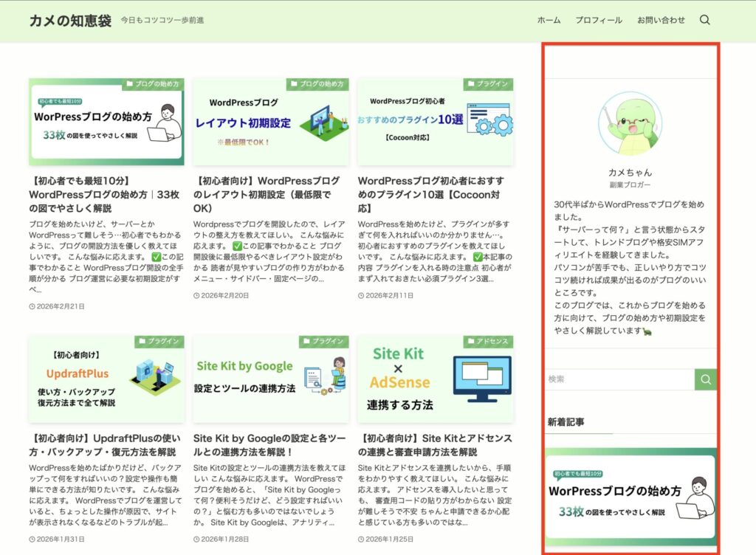Screen dimensions: 756x555
Task: Open the Site Kit × AdSense thumbnail
Action: (435, 379)
